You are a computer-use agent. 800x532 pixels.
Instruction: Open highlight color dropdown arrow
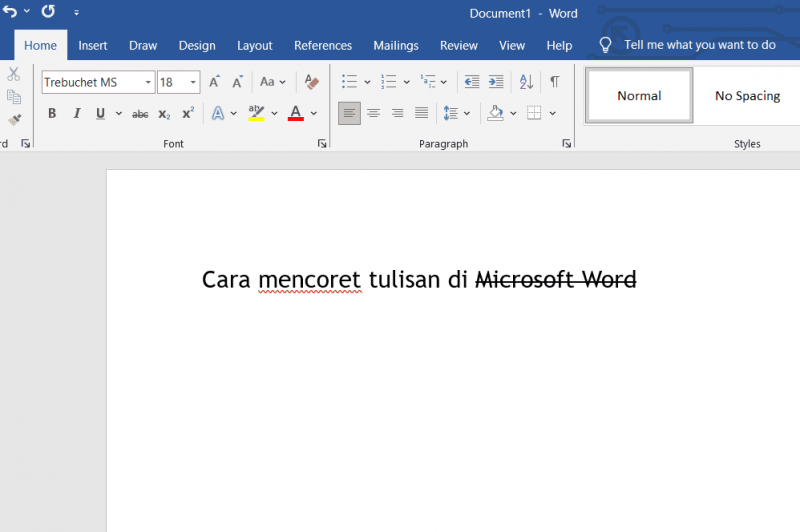[x=274, y=113]
